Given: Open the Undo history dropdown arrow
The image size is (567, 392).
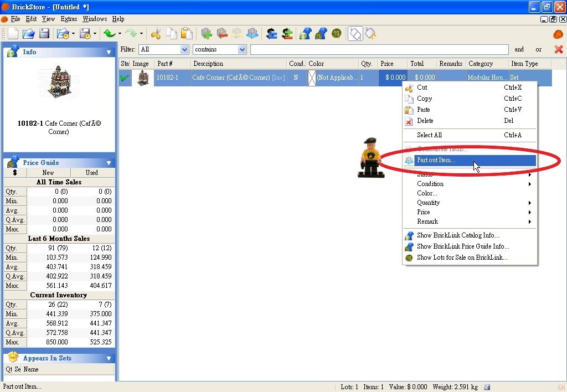Looking at the screenshot, I should pos(120,34).
